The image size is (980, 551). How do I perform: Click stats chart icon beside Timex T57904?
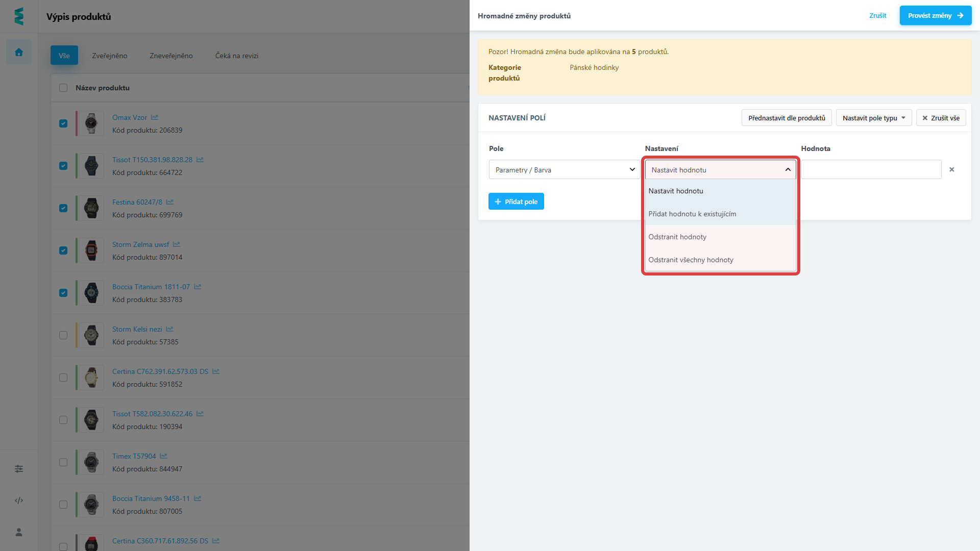(163, 456)
